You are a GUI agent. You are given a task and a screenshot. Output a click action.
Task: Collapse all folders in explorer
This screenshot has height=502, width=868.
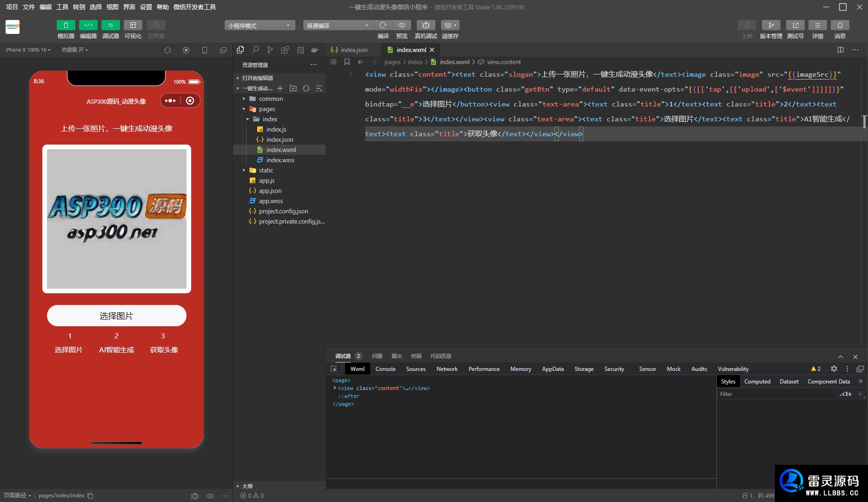[x=319, y=88]
